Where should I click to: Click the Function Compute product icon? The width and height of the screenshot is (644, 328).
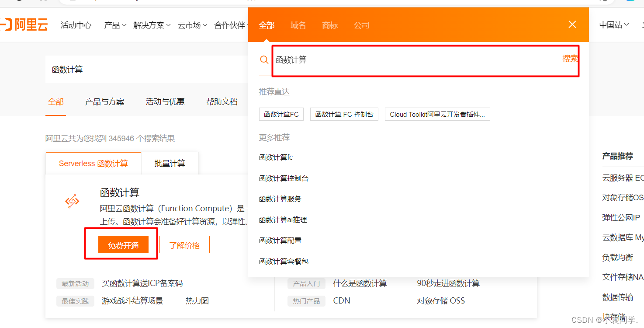pos(72,201)
